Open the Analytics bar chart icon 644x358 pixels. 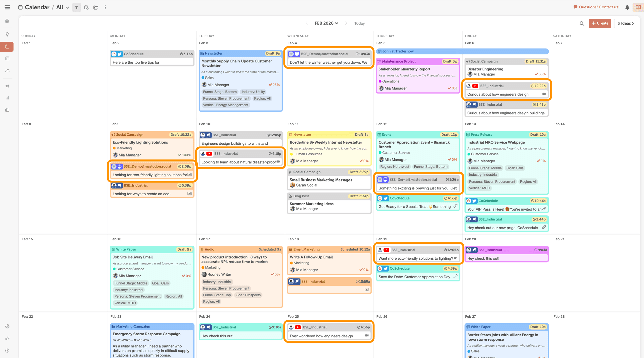pyautogui.click(x=7, y=98)
